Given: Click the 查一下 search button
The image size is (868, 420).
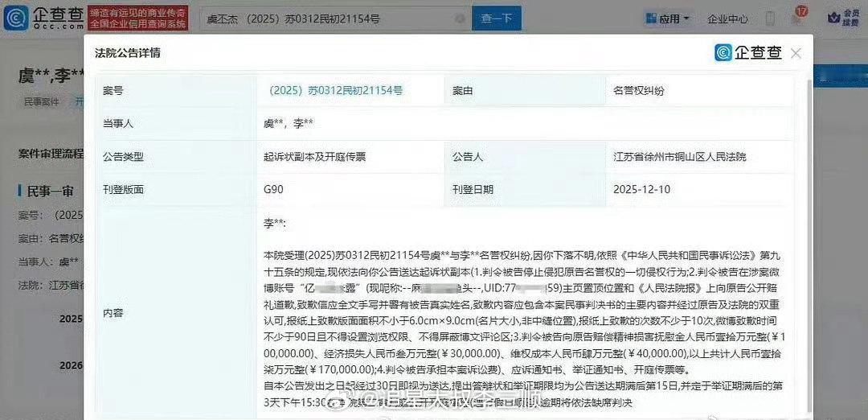Looking at the screenshot, I should point(497,19).
